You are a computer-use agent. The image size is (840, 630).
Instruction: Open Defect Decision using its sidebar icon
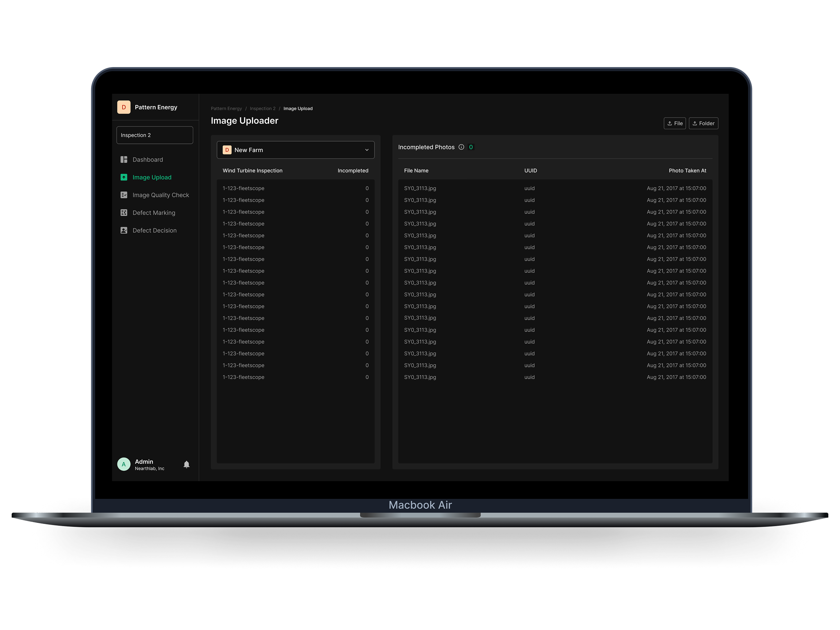[124, 230]
